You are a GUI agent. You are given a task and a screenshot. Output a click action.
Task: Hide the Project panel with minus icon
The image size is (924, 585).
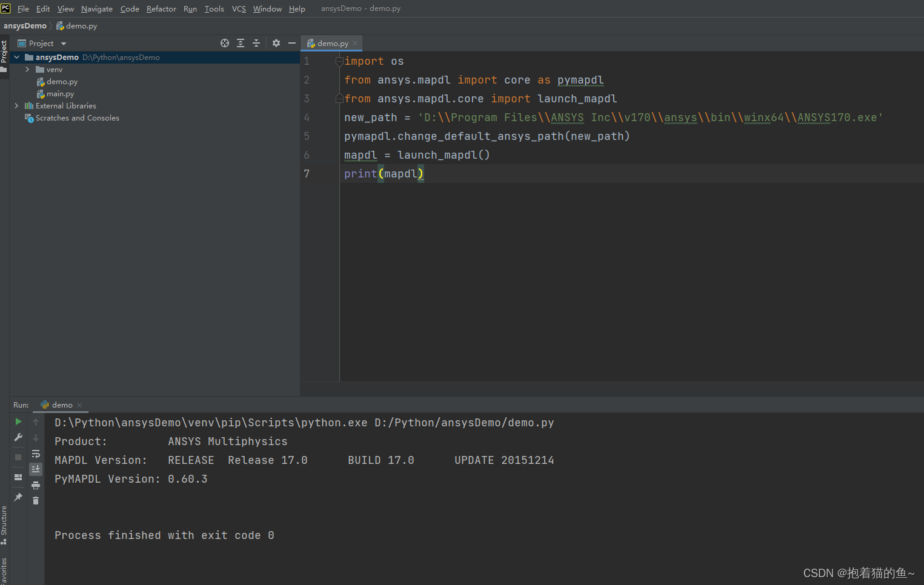[x=291, y=43]
